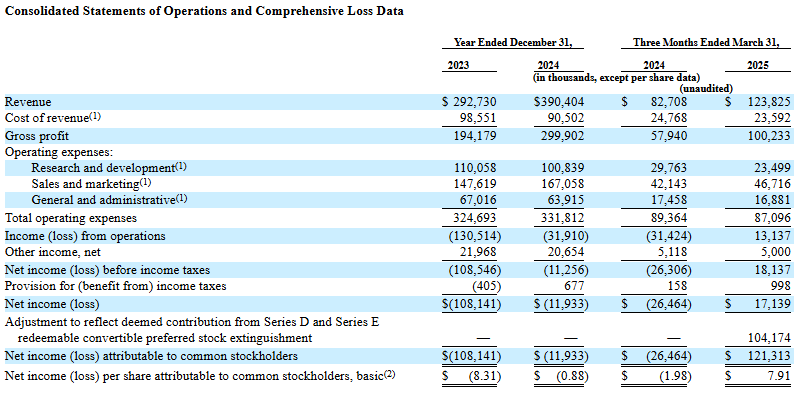Select G&A value 17,458
The width and height of the screenshot is (799, 395).
point(668,200)
